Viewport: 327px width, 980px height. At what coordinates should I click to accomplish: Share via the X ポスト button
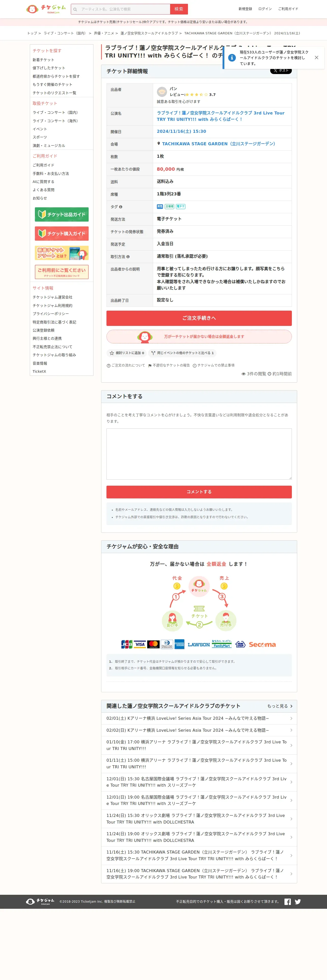[x=281, y=70]
